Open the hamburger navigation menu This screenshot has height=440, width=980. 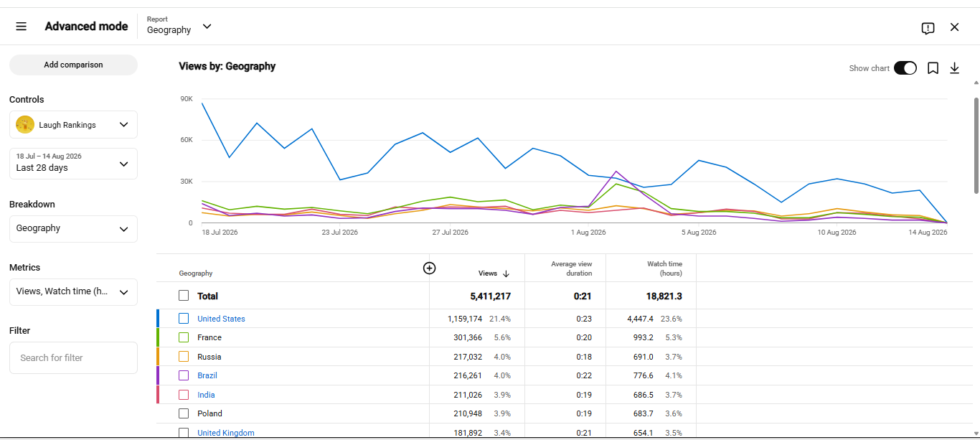[x=22, y=27]
